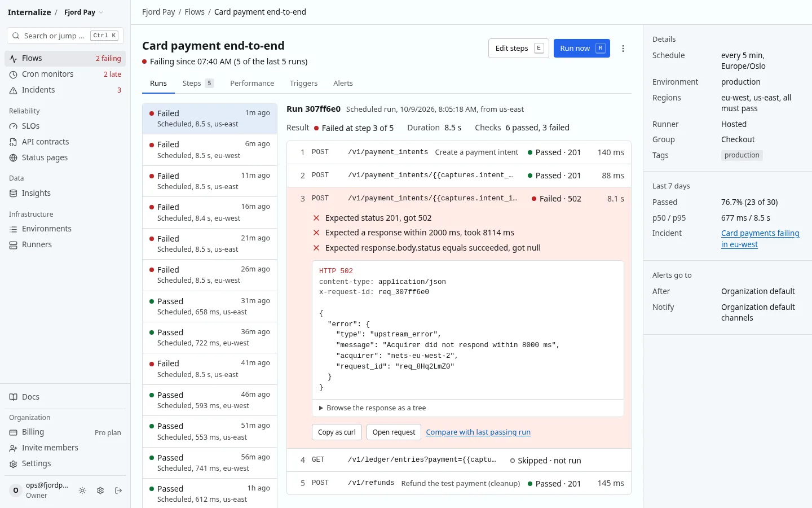Image resolution: width=812 pixels, height=508 pixels.
Task: Switch to the Runs tab
Action: pyautogui.click(x=158, y=84)
